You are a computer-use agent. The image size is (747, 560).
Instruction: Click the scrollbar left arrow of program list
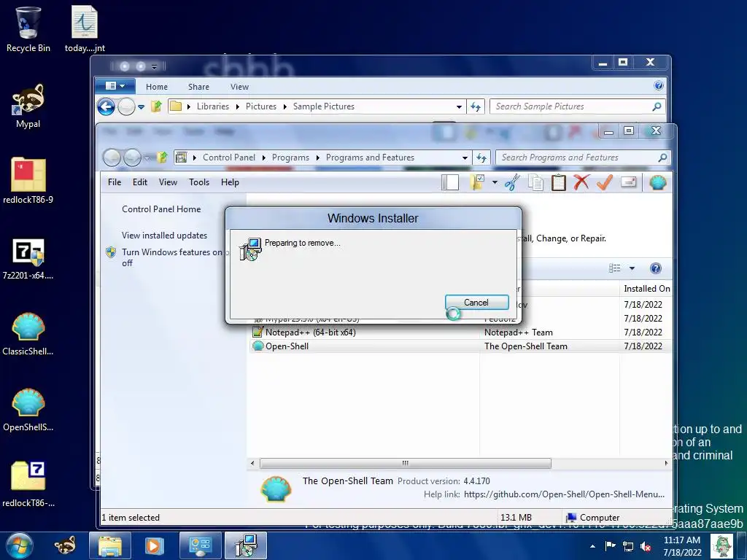tap(252, 463)
